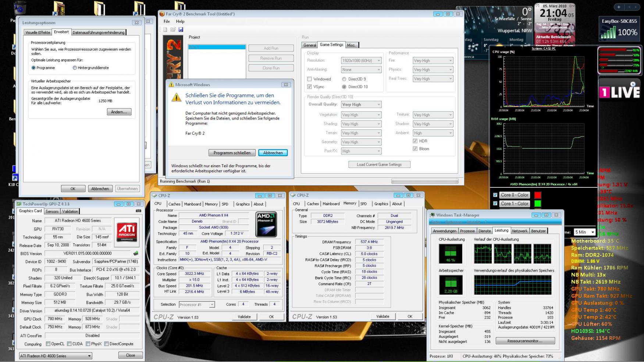The height and width of the screenshot is (362, 644).
Task: Click the 1LIVE radio gadget logo
Action: 619,91
